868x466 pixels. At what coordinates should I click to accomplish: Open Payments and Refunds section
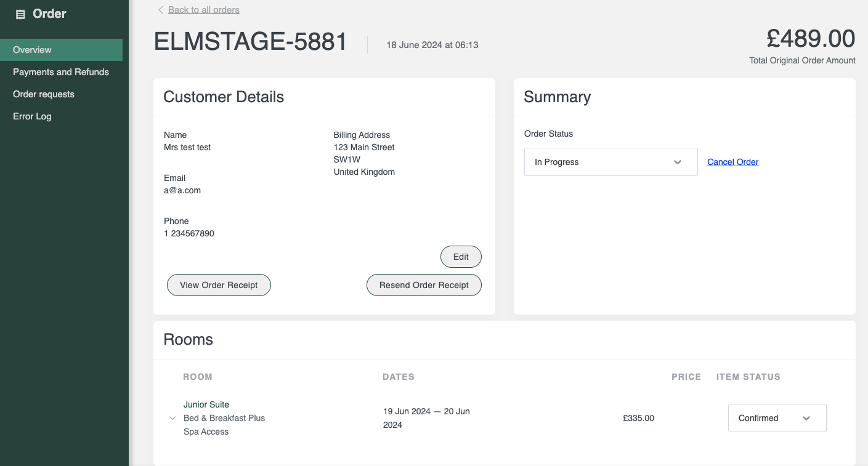coord(61,72)
